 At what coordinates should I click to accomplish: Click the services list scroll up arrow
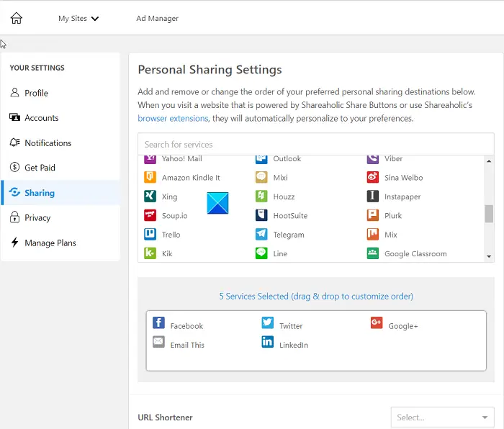[489, 161]
